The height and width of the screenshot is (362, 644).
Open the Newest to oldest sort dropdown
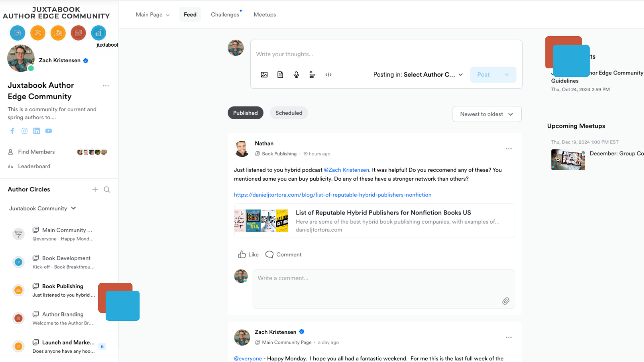487,114
